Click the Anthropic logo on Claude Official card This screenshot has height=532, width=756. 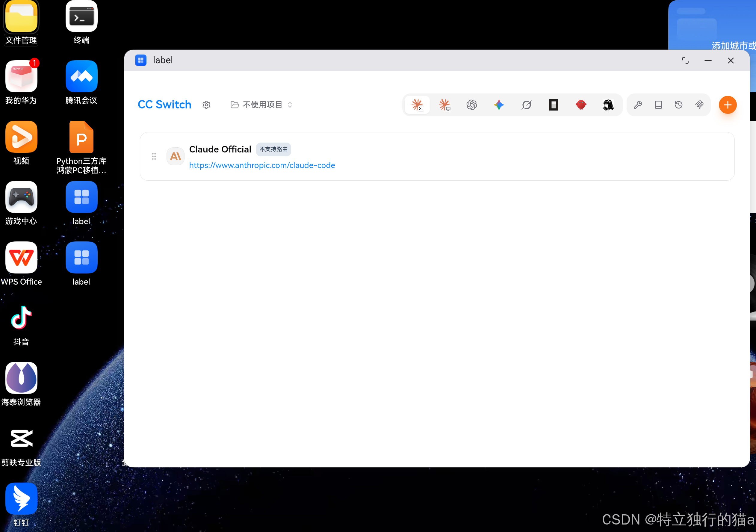click(176, 156)
